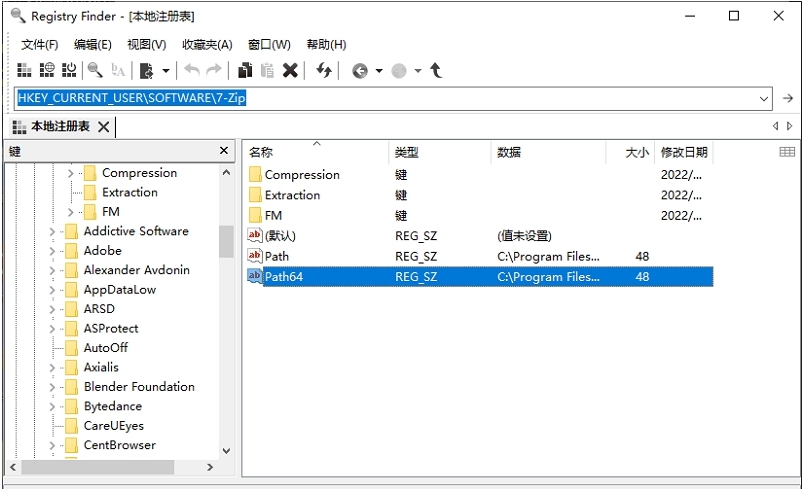804x489 pixels.
Task: Expand the Adobe tree node
Action: click(x=52, y=251)
